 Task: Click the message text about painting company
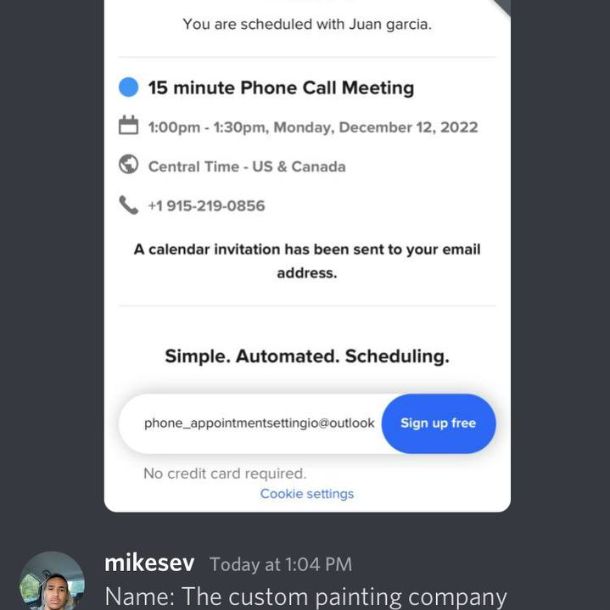pyautogui.click(x=306, y=597)
